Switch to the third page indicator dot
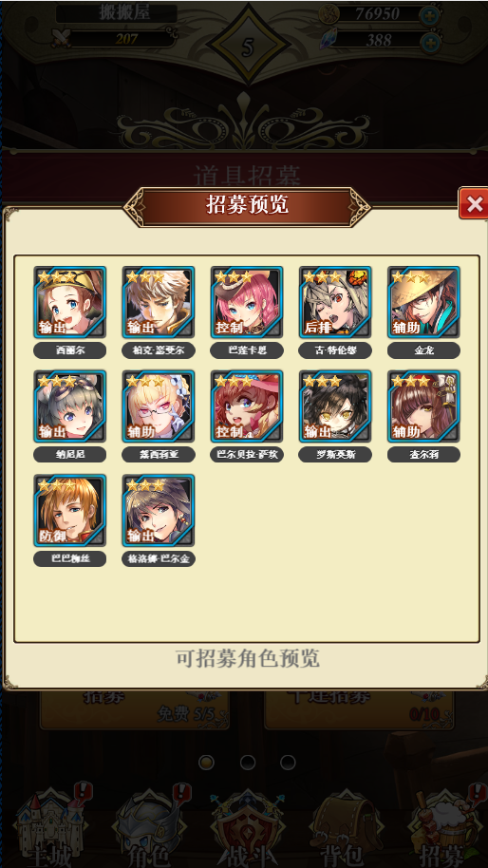488x868 pixels. (288, 763)
